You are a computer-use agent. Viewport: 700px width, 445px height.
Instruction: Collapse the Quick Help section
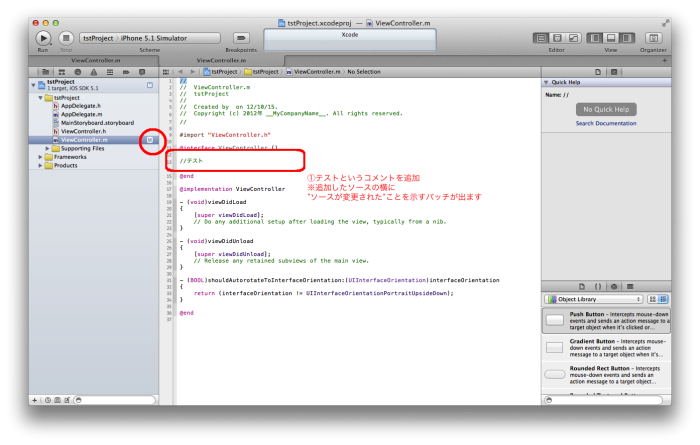point(546,82)
